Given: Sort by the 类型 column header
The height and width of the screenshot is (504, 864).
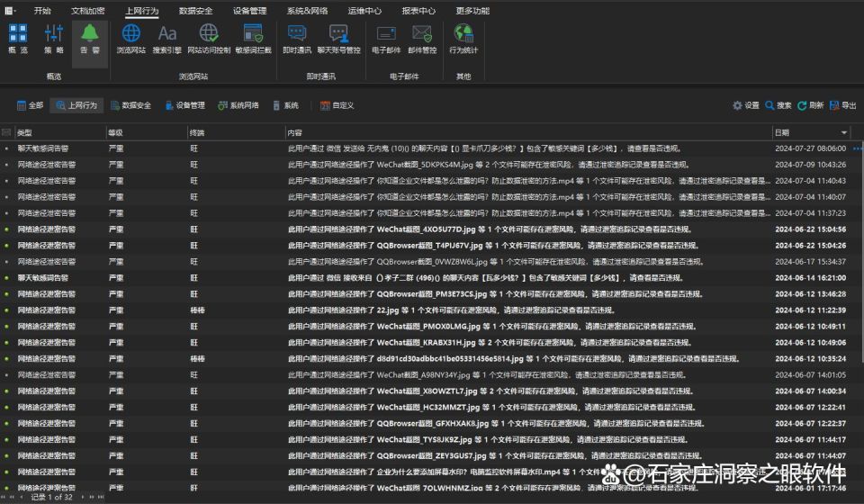Looking at the screenshot, I should (x=59, y=132).
